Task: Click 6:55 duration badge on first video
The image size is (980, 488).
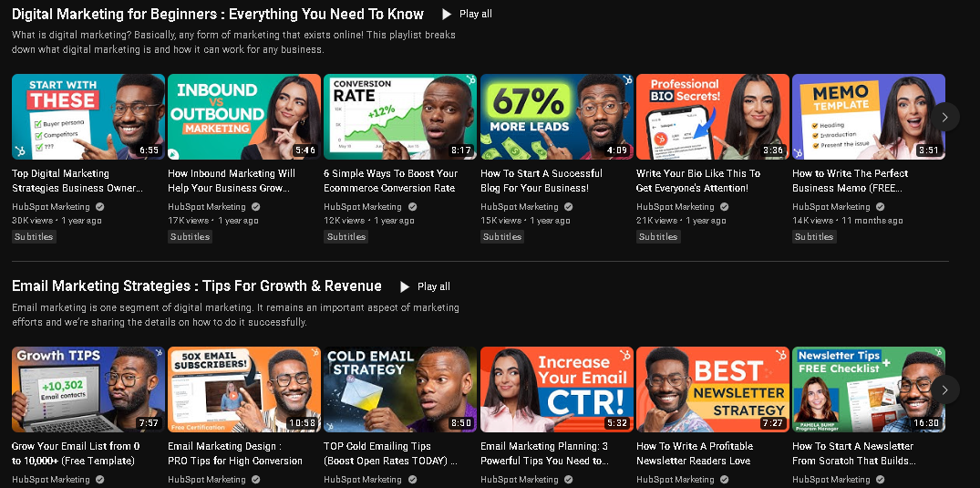Action: click(x=149, y=151)
